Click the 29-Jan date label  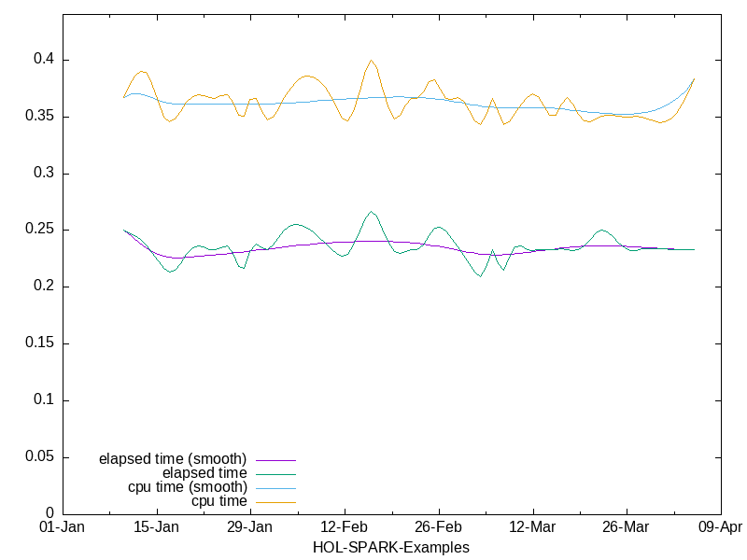tap(250, 527)
